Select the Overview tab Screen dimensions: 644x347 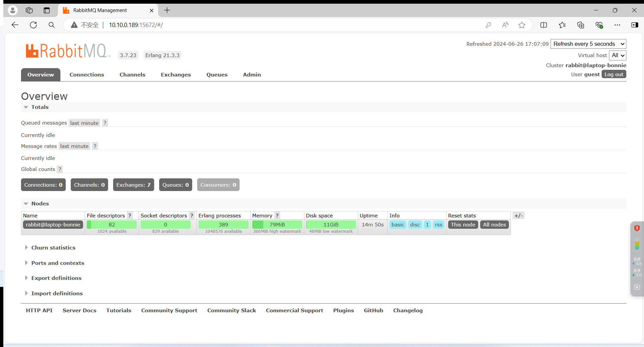[x=41, y=74]
